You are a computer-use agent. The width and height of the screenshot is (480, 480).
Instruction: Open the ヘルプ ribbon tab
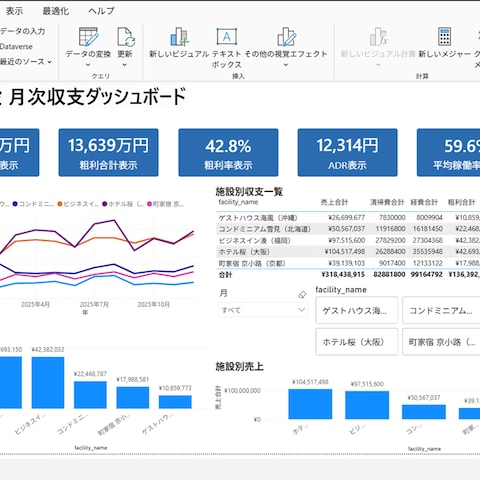coord(101,11)
